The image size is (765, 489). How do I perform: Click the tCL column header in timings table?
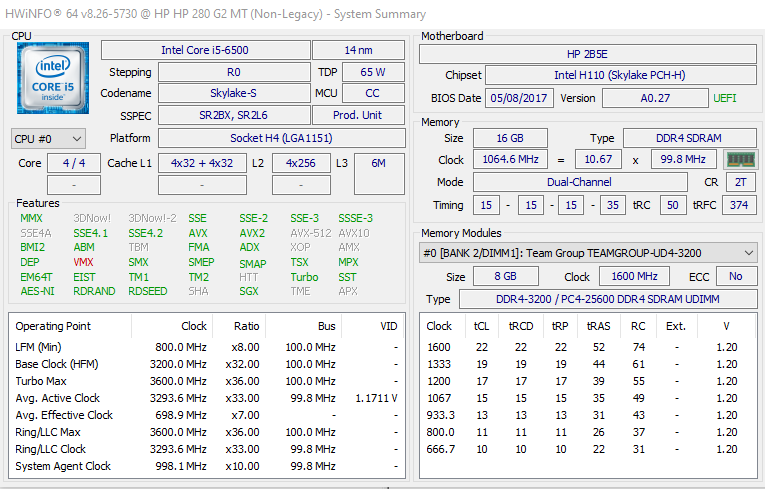click(481, 326)
